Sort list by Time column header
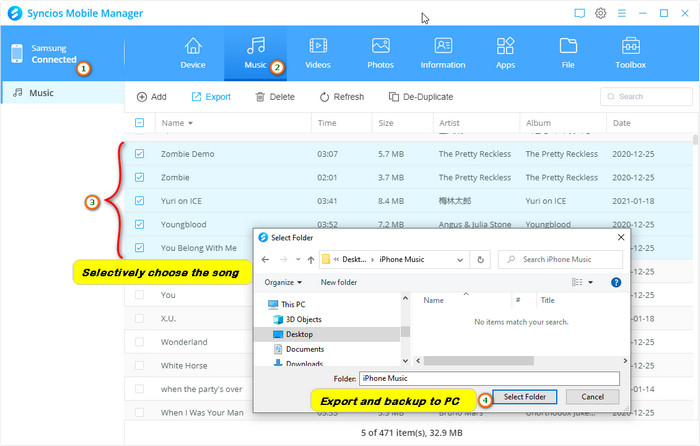The image size is (700, 446). coord(327,123)
